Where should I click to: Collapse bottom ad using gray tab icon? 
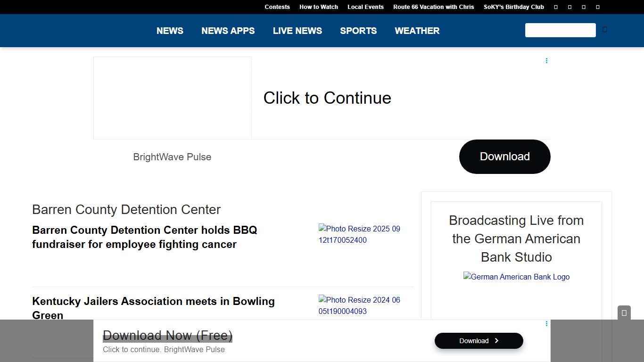coord(624,313)
